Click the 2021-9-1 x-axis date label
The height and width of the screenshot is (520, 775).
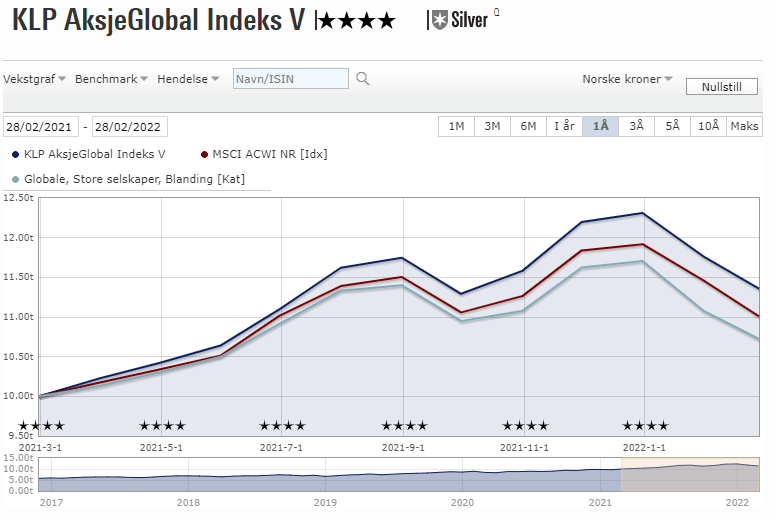[403, 448]
